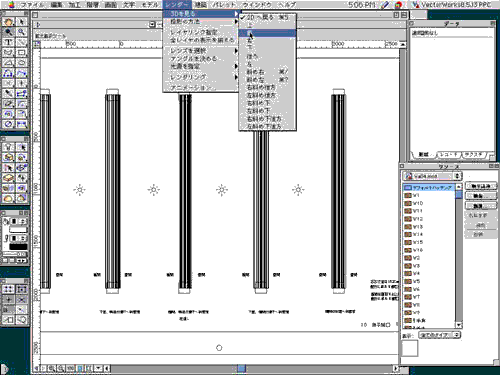
Task: Select the highlighted front view entry
Action: pos(267,33)
